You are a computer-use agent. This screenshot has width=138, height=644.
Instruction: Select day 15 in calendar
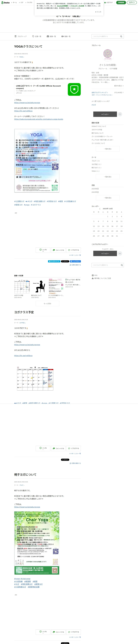[108, 226]
